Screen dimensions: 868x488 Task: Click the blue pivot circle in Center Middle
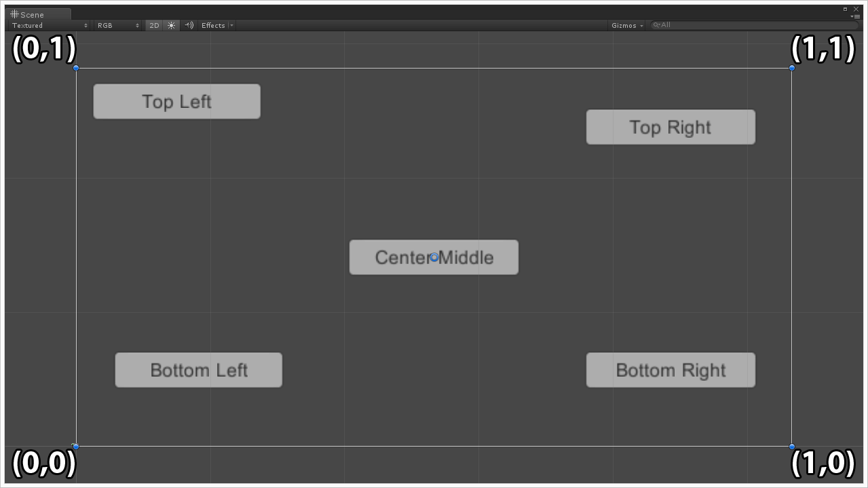point(434,257)
